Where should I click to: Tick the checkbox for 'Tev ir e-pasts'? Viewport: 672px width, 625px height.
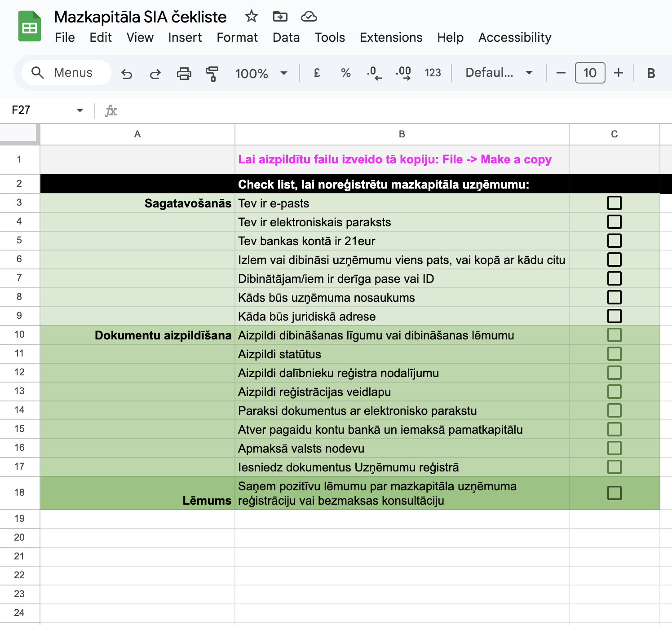(x=614, y=203)
